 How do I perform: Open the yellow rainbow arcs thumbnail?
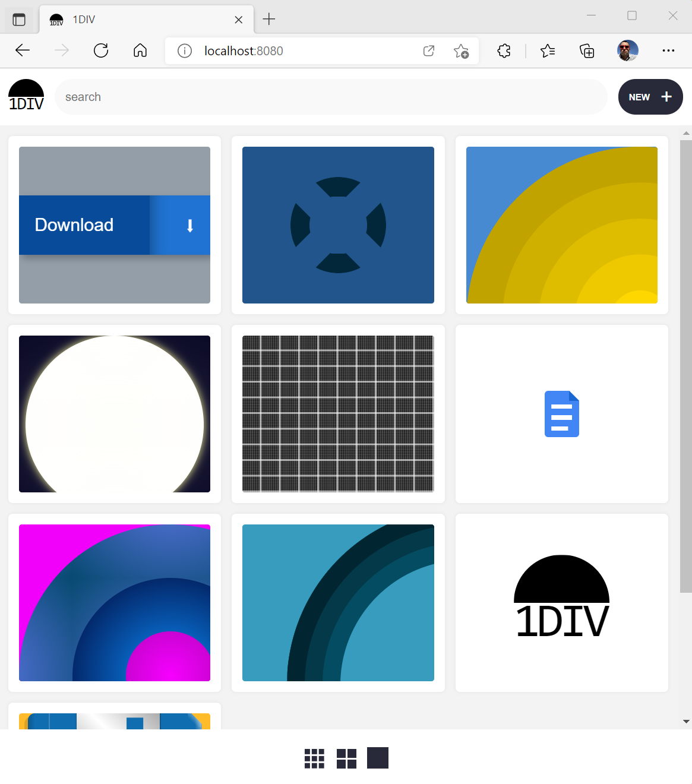[561, 225]
